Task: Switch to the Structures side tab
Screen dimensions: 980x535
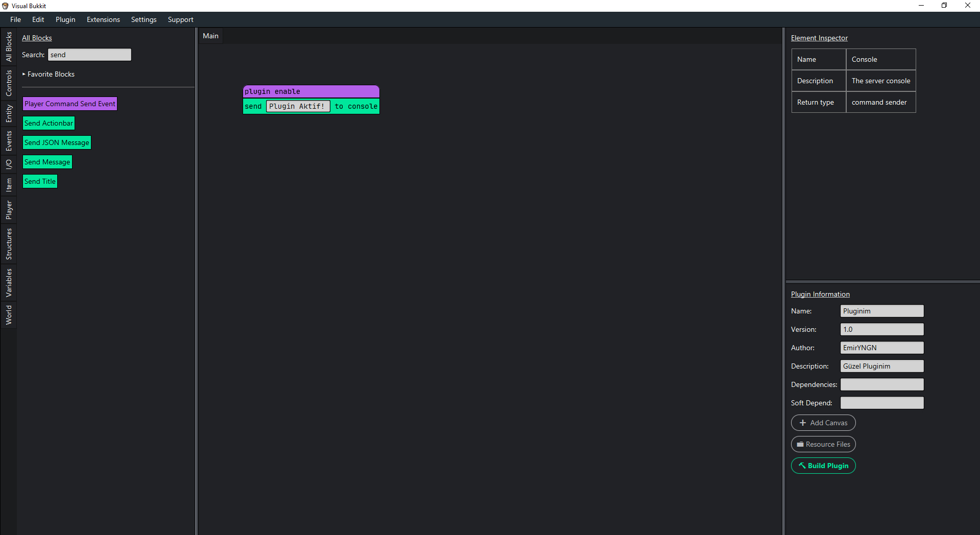Action: 9,244
